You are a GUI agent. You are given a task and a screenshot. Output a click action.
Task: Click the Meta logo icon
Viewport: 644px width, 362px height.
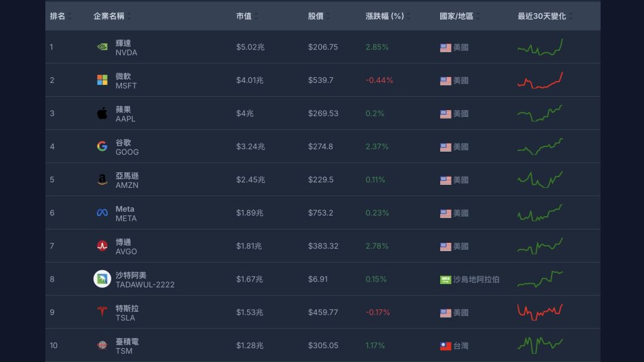click(102, 213)
